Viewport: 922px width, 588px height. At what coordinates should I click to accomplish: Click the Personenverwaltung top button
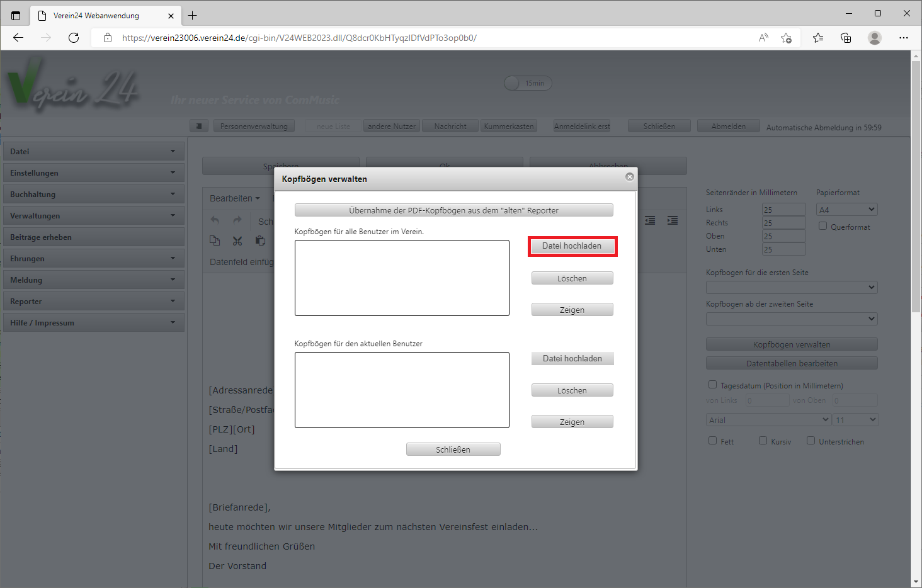(x=254, y=126)
